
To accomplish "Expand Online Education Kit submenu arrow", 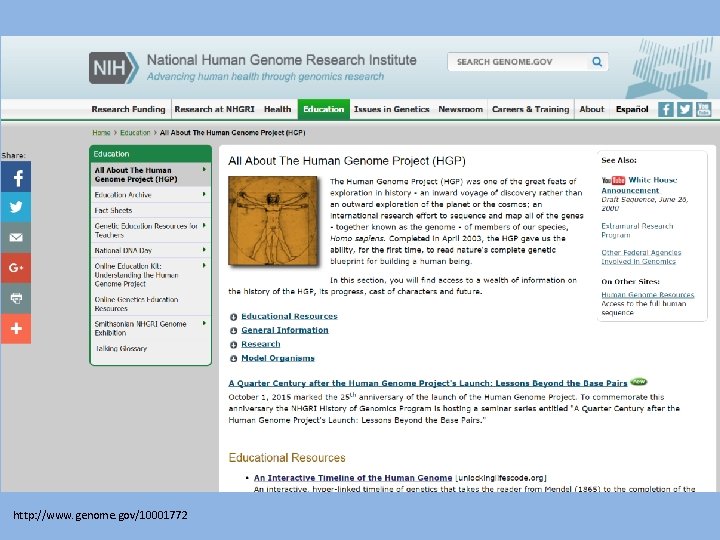I will click(x=204, y=265).
